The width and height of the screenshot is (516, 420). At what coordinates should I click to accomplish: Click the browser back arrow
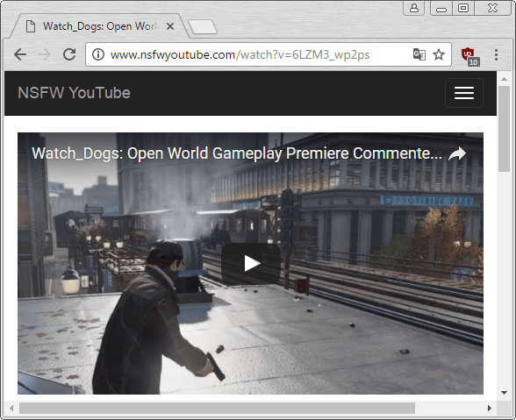click(20, 54)
